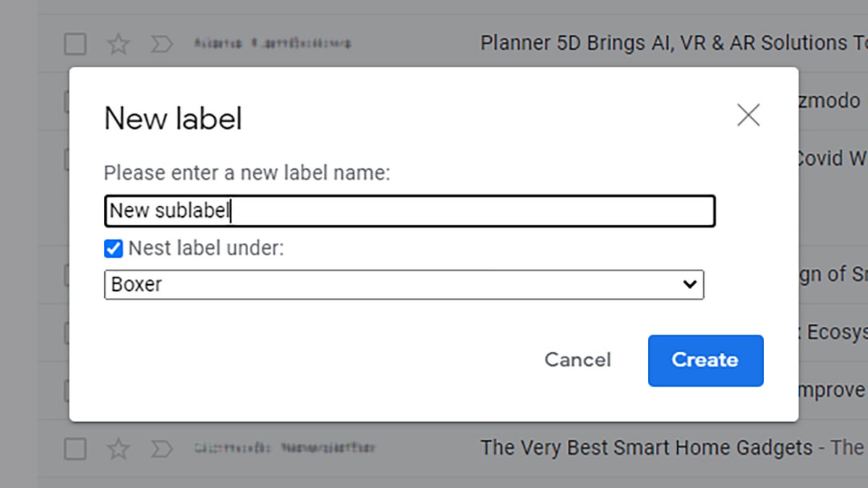This screenshot has width=868, height=488.
Task: Open the parent label dropdown showing Boxer
Action: click(405, 284)
